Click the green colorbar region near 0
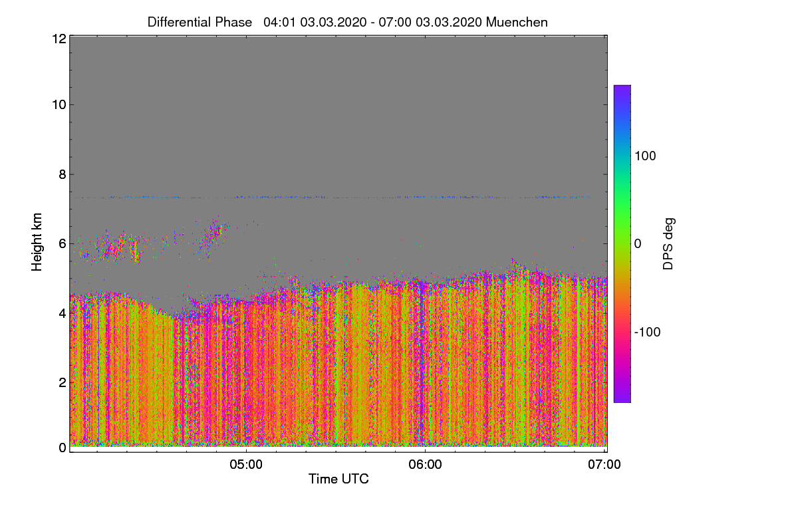The width and height of the screenshot is (798, 532). pyautogui.click(x=622, y=226)
